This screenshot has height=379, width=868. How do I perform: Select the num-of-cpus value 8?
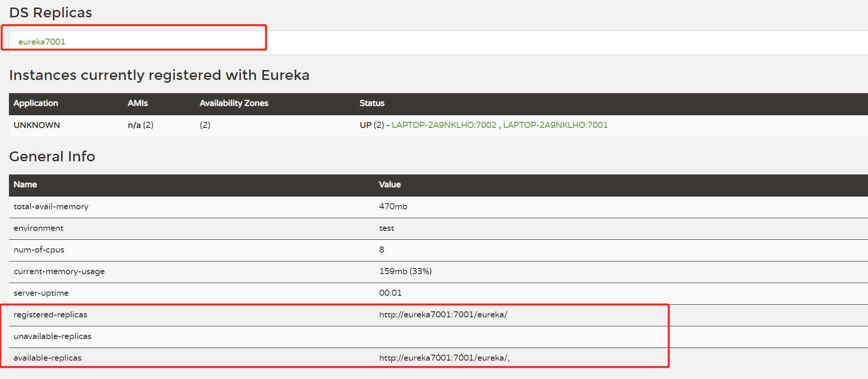point(382,250)
